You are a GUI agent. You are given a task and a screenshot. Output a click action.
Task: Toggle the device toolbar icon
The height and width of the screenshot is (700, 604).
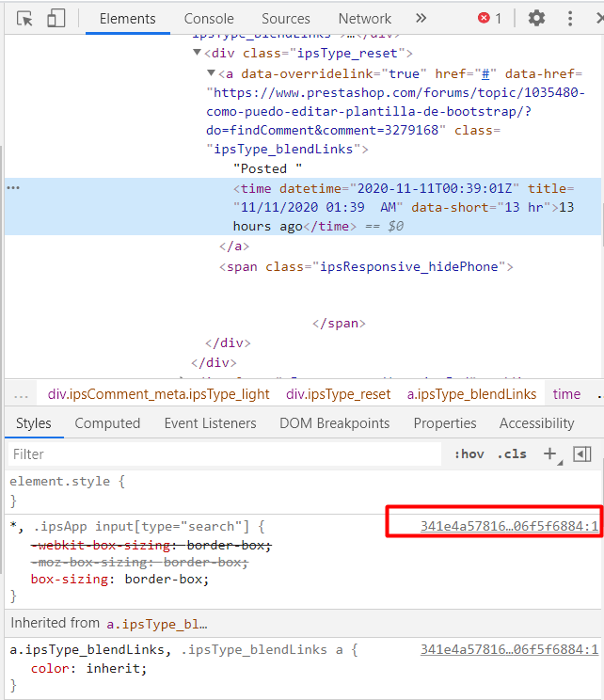(x=56, y=19)
